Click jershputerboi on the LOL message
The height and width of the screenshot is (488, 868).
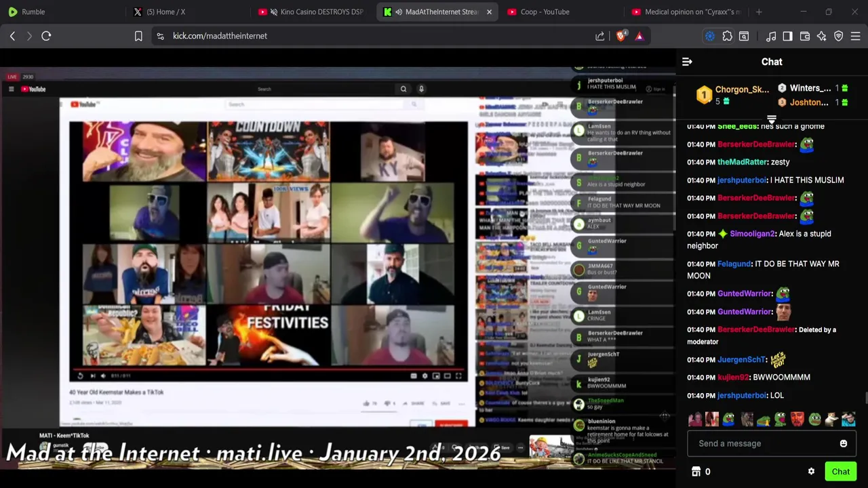click(742, 396)
